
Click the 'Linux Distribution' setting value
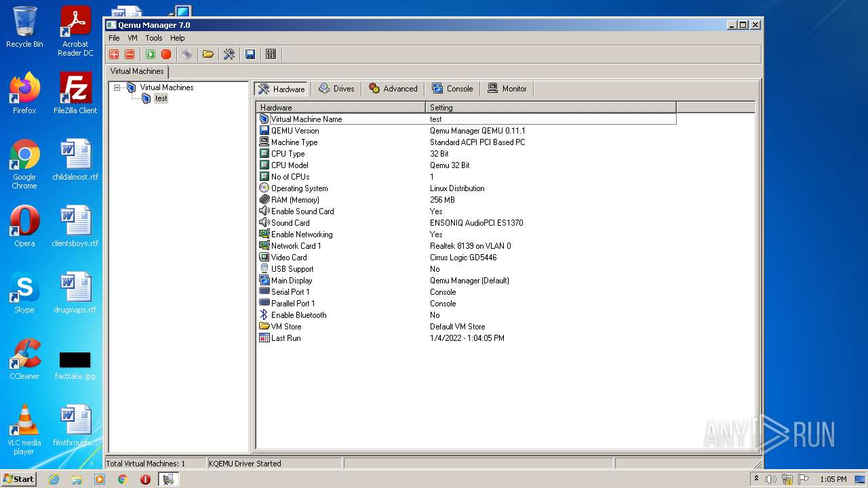click(x=457, y=188)
